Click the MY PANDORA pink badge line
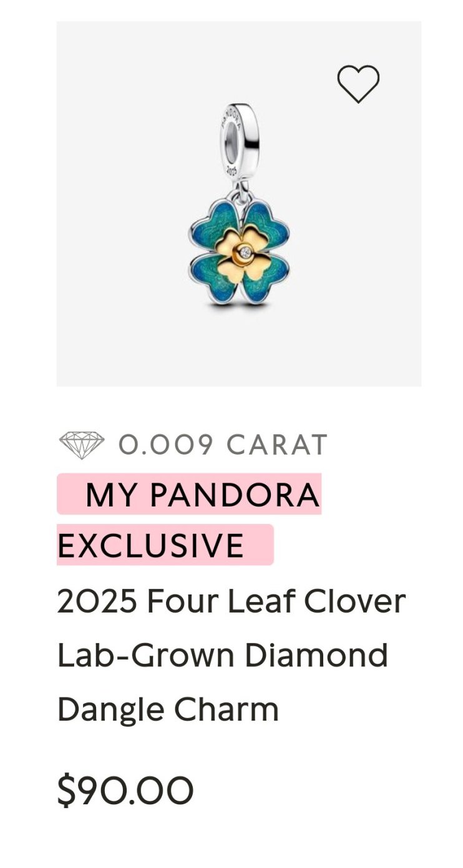This screenshot has height=868, width=463. [x=202, y=495]
